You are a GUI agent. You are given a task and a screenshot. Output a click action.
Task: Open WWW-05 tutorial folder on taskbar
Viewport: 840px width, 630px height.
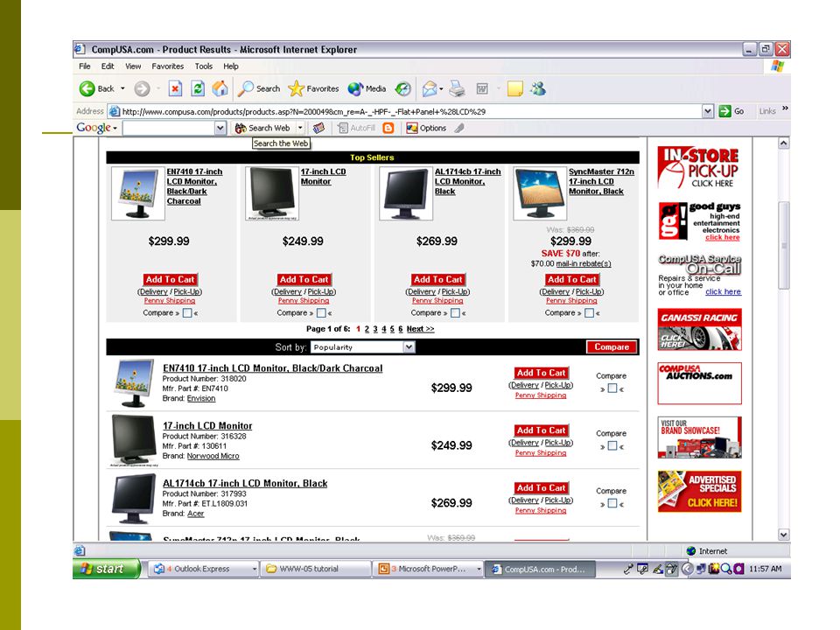[315, 569]
